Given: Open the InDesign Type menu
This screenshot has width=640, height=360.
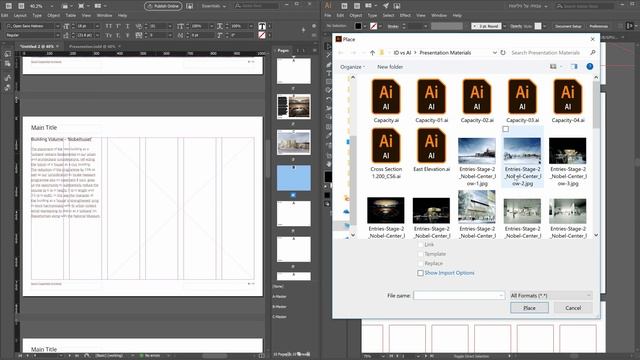Looking at the screenshot, I should coord(37,16).
